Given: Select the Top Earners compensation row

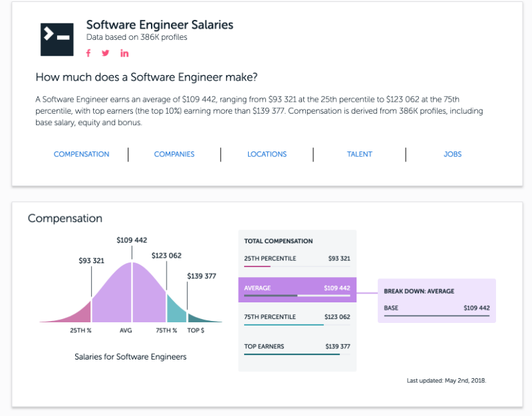Looking at the screenshot, I should [x=297, y=347].
